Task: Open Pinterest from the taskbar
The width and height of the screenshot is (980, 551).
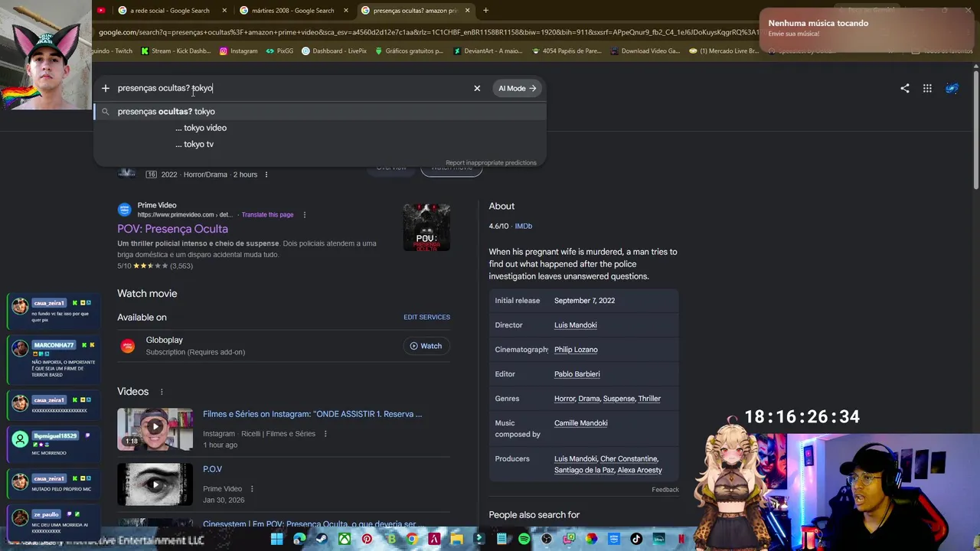Action: click(x=367, y=539)
